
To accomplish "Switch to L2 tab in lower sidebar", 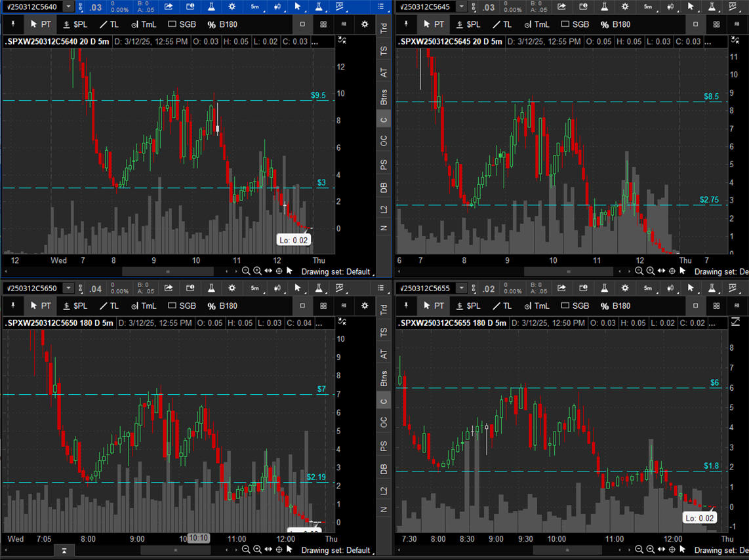I will pyautogui.click(x=384, y=490).
